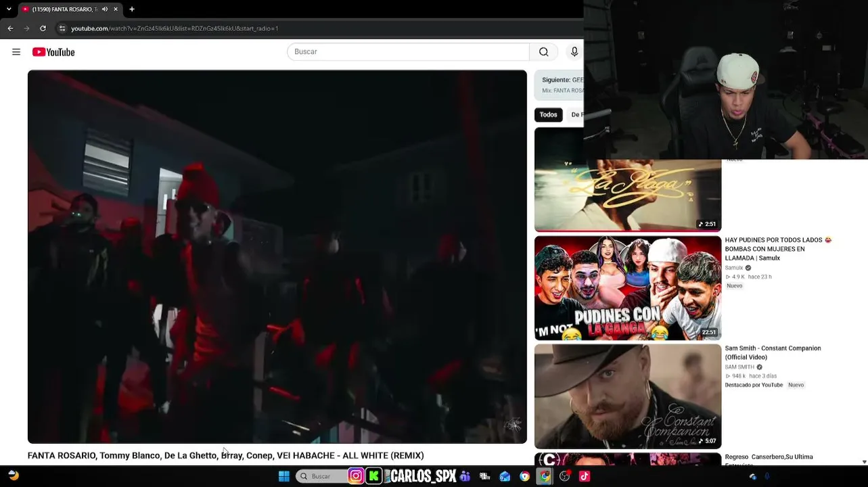Open HAY PUDINES POR TODOS LADOS title
The image size is (868, 487).
[779, 249]
